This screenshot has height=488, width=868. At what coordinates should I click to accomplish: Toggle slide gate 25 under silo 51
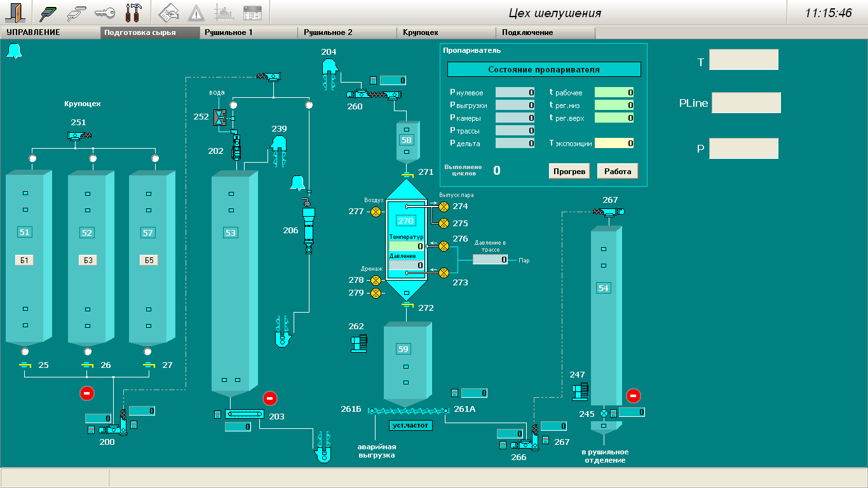[25, 365]
